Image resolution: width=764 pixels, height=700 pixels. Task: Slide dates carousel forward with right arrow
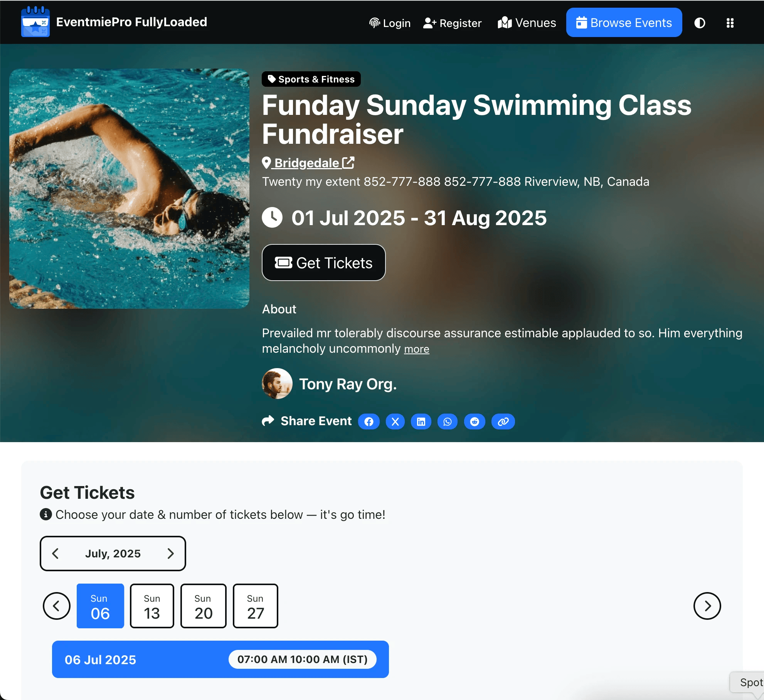[707, 606]
